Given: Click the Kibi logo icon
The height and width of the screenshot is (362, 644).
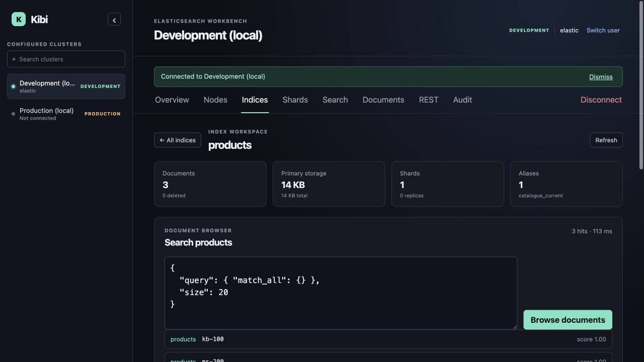Looking at the screenshot, I should [19, 19].
